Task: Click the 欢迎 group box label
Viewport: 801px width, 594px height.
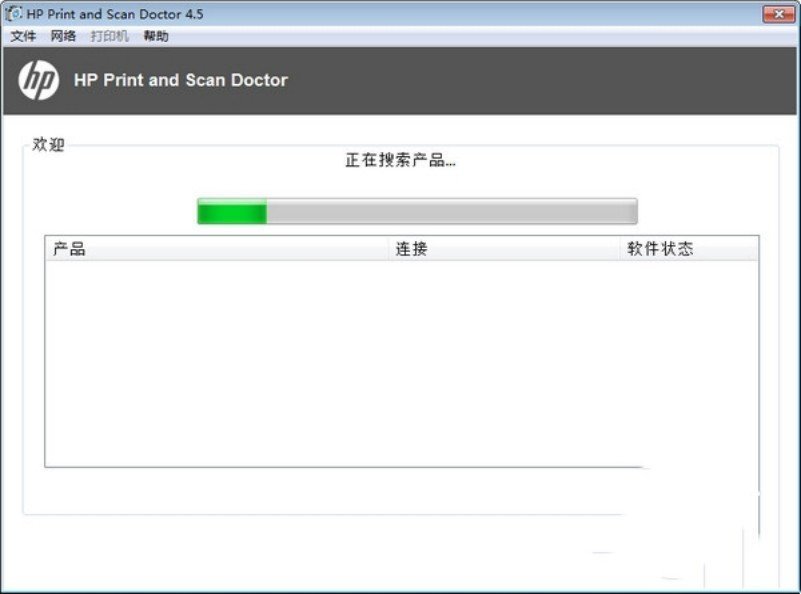Action: pyautogui.click(x=48, y=144)
